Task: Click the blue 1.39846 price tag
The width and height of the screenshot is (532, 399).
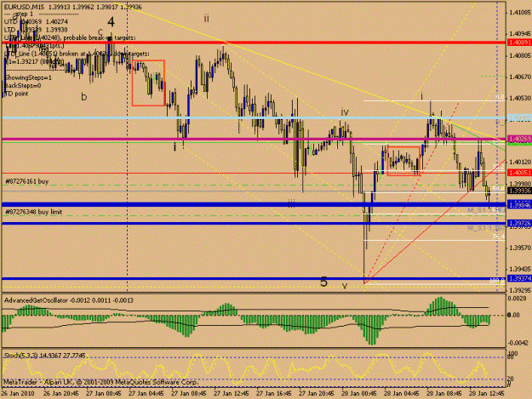Action: 519,205
